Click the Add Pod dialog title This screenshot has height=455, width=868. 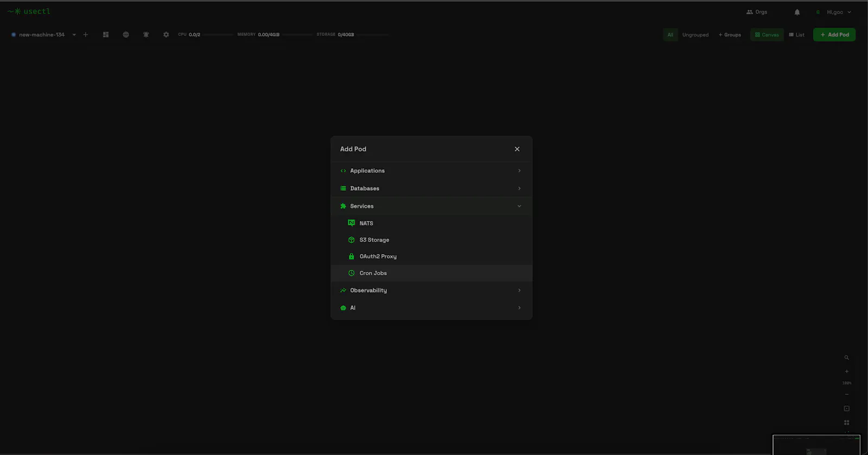353,149
